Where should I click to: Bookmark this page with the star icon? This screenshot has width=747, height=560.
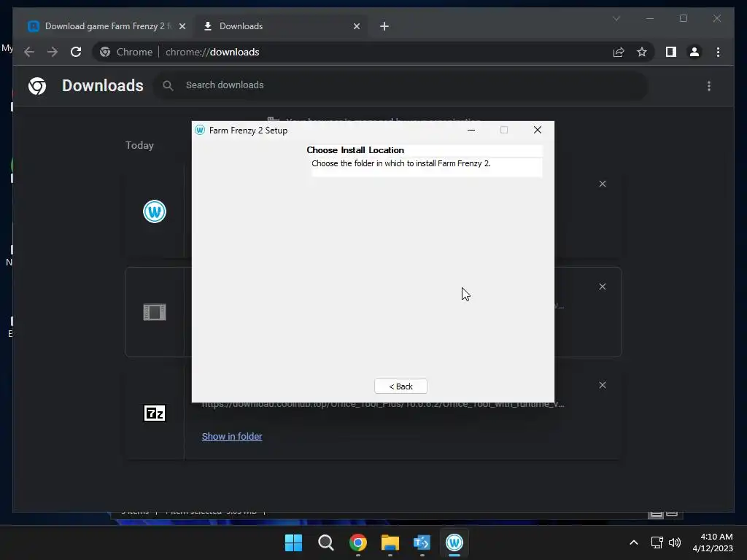click(642, 52)
